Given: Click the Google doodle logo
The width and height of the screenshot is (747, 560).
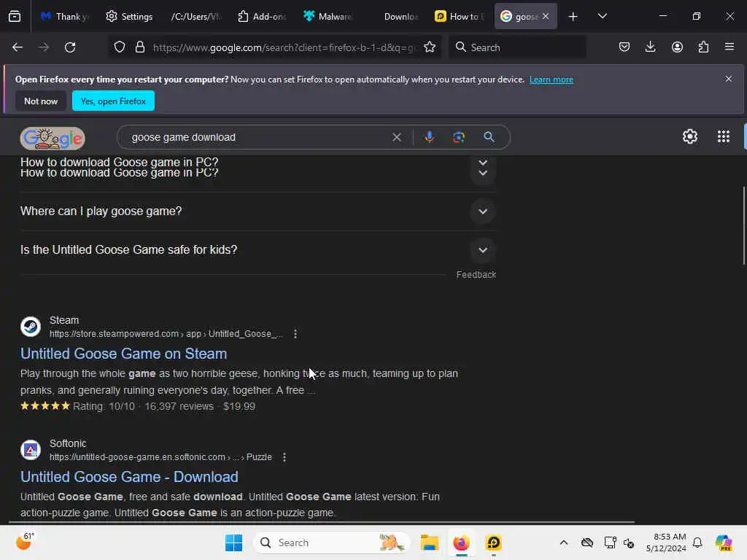Looking at the screenshot, I should 53,139.
